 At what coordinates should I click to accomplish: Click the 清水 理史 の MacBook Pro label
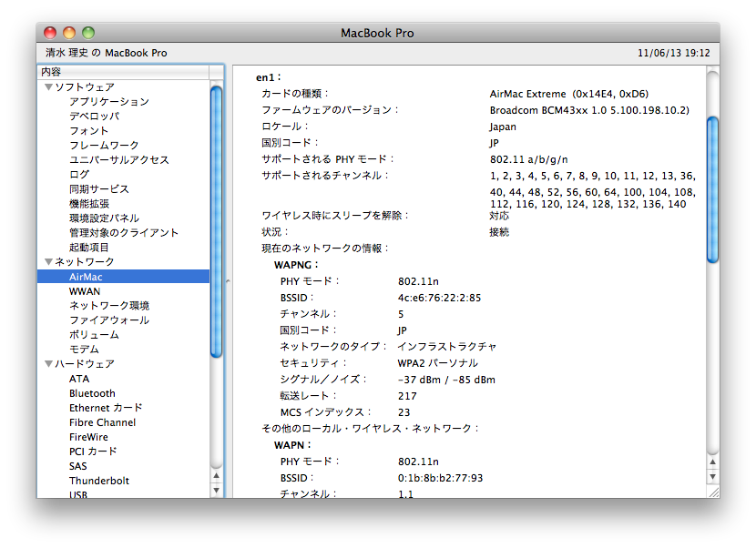(106, 53)
